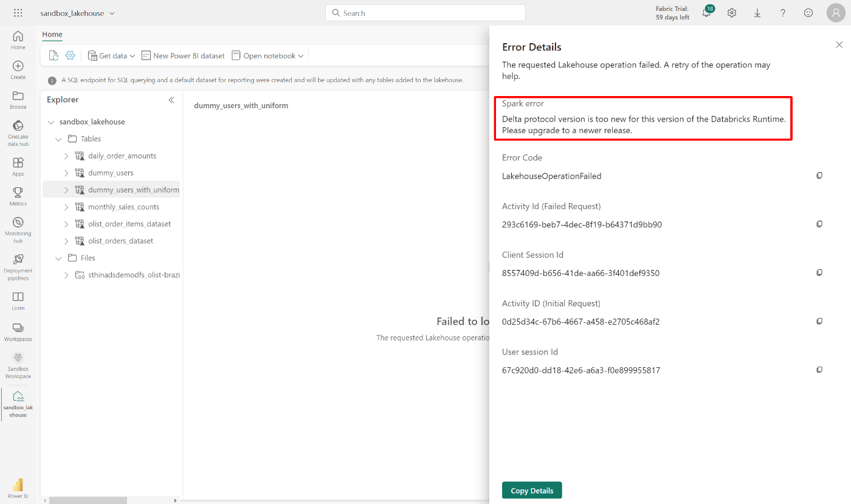Copy the Client Session Id value
Image resolution: width=851 pixels, height=504 pixels.
[x=819, y=273]
